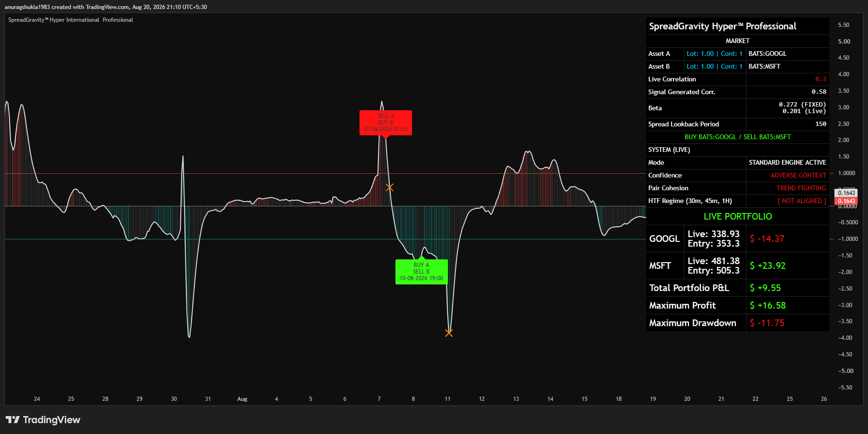Select the Asset A label
Viewport: 868px width, 434px height.
pos(659,54)
